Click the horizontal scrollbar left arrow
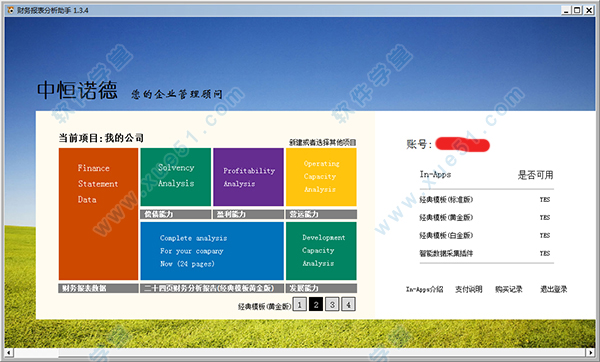600x362 pixels. click(x=9, y=352)
